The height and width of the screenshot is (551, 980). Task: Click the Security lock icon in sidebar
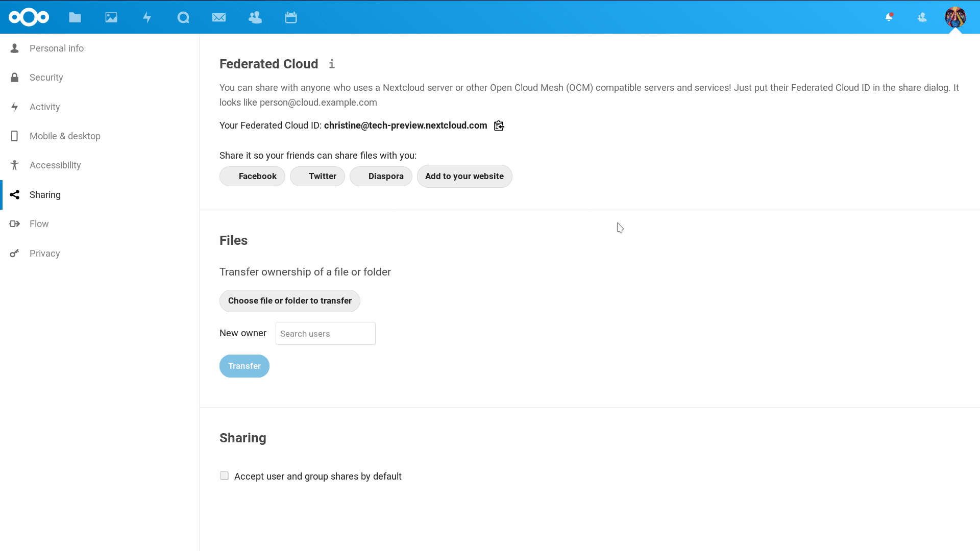pyautogui.click(x=15, y=78)
